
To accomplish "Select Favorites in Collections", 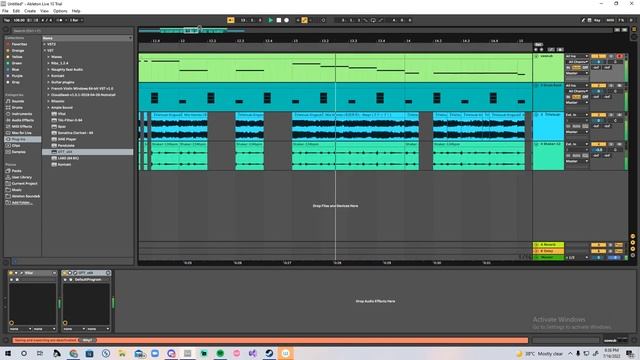I will pyautogui.click(x=19, y=44).
